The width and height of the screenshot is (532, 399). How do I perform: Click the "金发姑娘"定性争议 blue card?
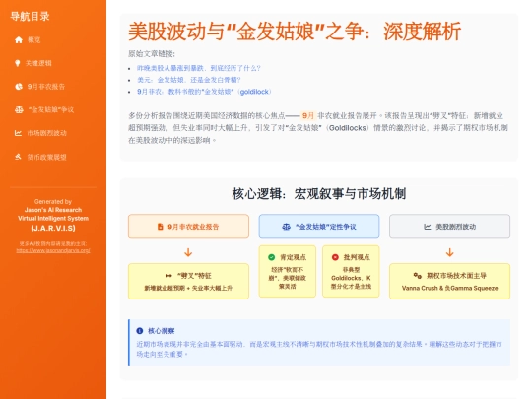pyautogui.click(x=319, y=227)
